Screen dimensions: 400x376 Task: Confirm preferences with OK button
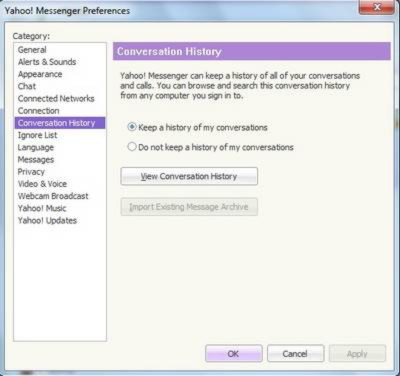coord(234,354)
